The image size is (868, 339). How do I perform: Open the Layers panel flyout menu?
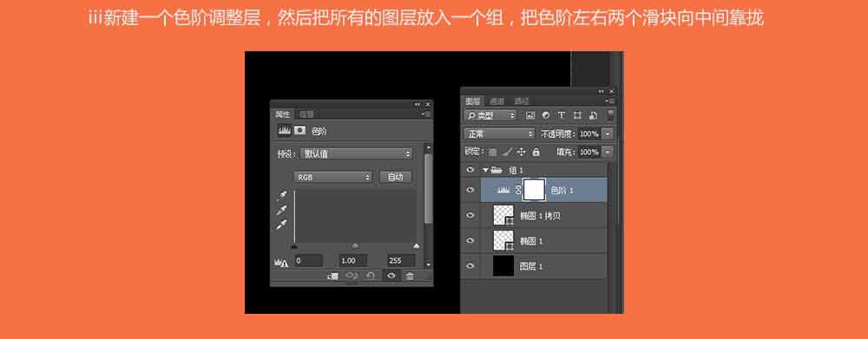click(x=609, y=101)
